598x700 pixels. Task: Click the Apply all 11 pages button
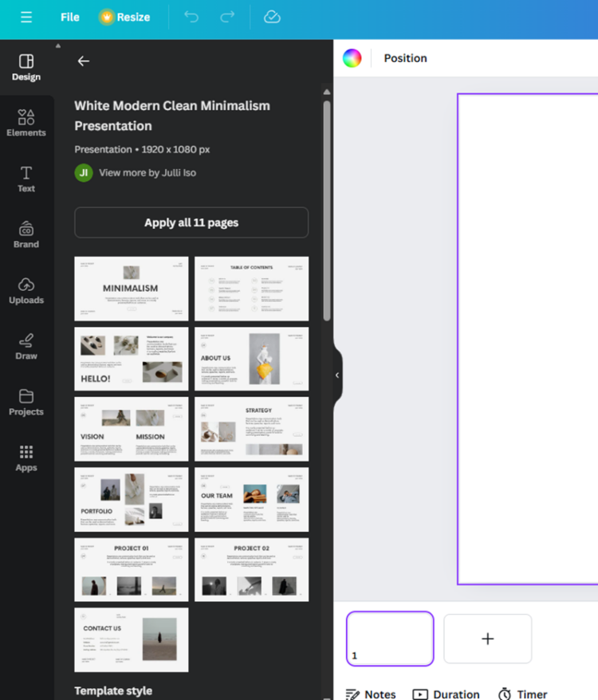tap(191, 222)
